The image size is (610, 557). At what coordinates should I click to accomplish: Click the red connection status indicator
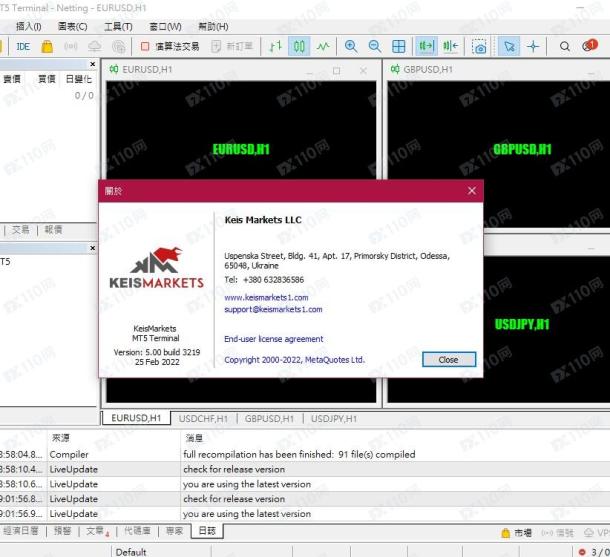point(582,552)
